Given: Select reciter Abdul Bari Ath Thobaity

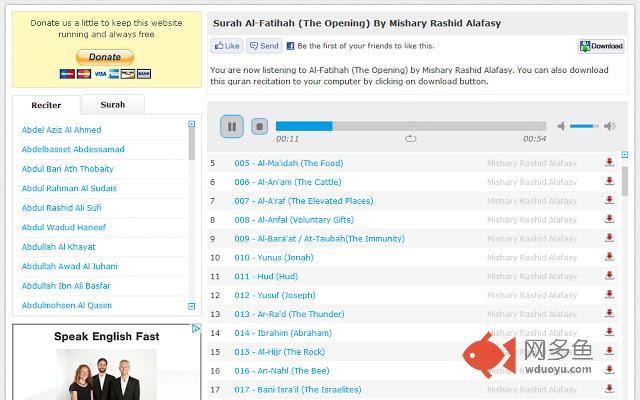Looking at the screenshot, I should 67,169.
